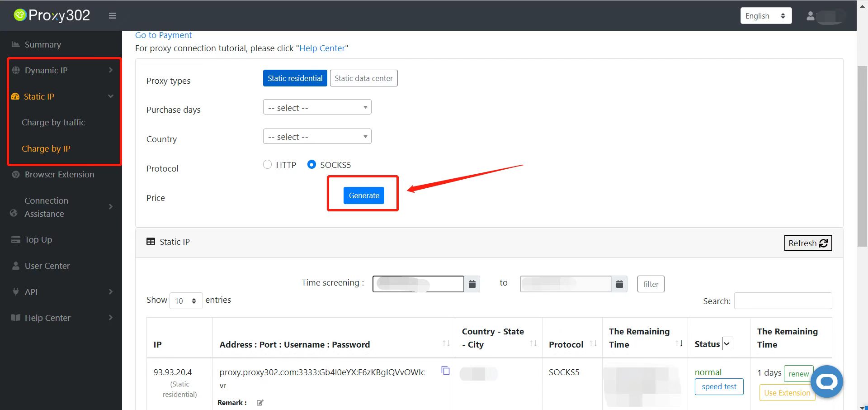868x410 pixels.
Task: Click the hamburger menu icon
Action: point(112,16)
